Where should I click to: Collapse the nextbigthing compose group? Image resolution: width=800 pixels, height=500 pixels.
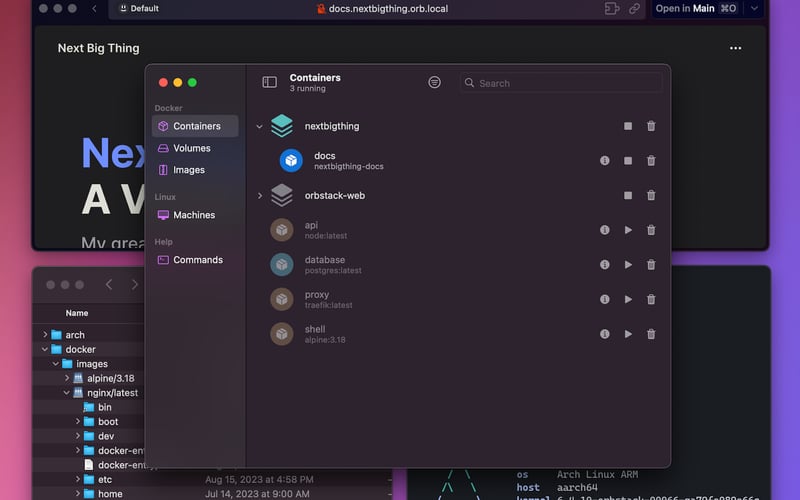coord(259,126)
